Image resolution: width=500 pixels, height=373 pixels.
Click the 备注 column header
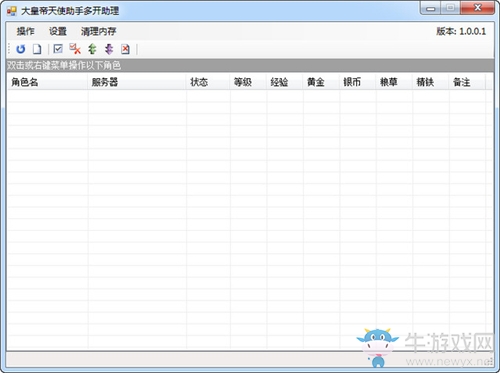pos(467,82)
